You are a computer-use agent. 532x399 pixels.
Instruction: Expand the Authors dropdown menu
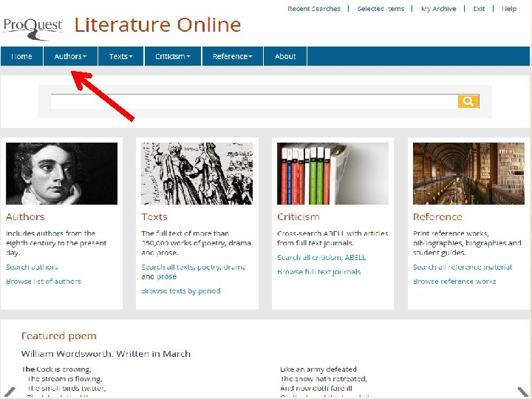[71, 56]
